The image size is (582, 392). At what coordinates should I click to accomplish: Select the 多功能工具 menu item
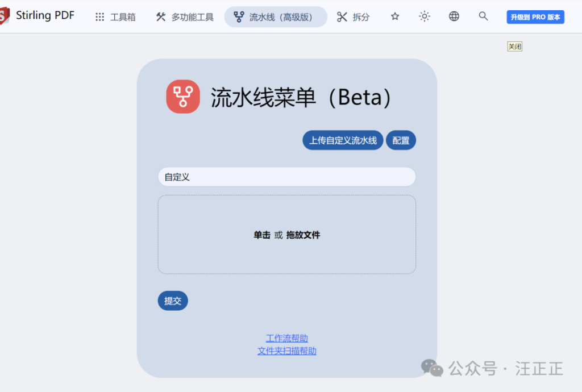(184, 16)
